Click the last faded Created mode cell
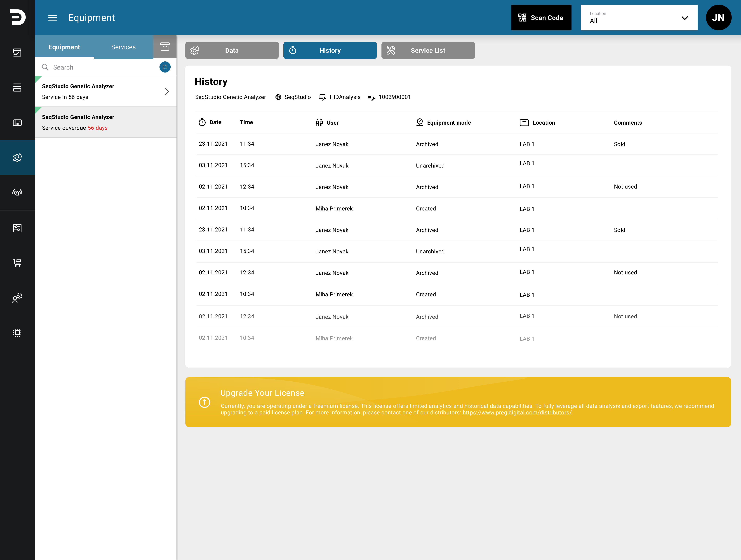 pyautogui.click(x=426, y=338)
